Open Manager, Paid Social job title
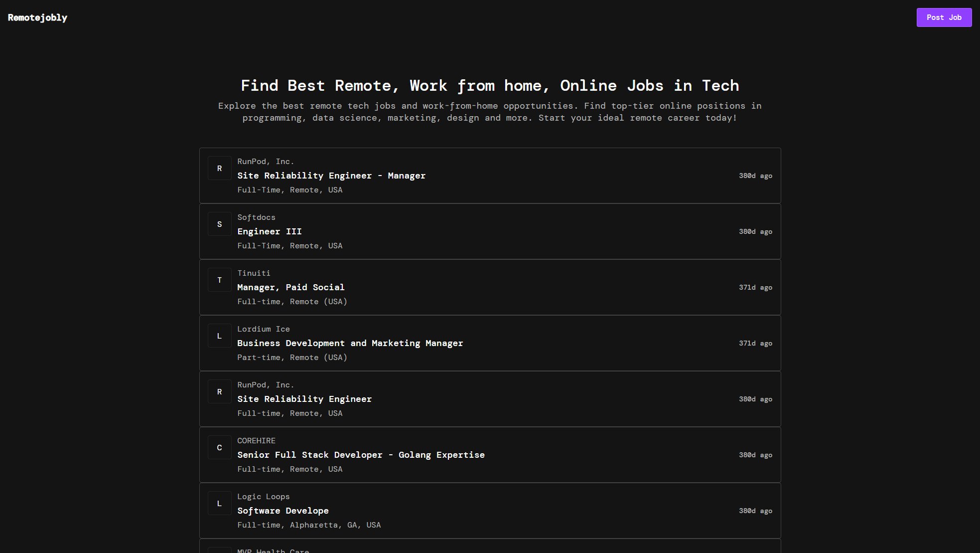 click(x=290, y=287)
